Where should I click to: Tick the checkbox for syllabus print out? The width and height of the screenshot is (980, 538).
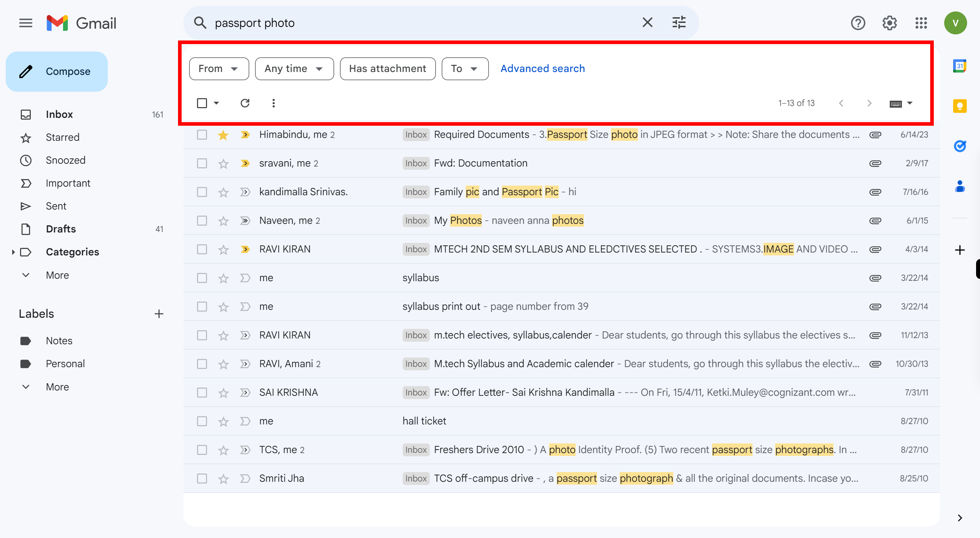pyautogui.click(x=202, y=307)
